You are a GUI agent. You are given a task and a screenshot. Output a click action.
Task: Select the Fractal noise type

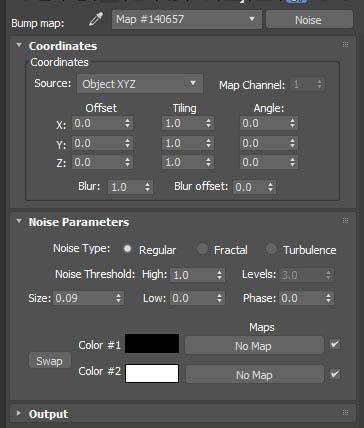pos(202,249)
